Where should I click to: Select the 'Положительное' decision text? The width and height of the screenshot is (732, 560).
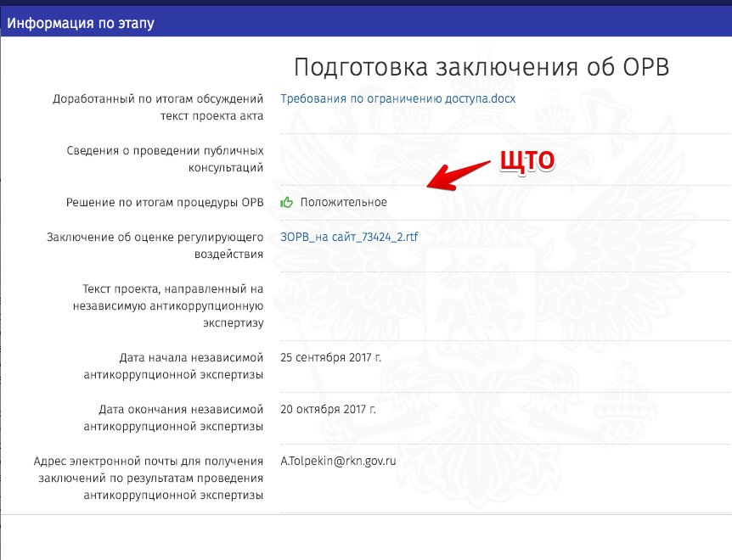344,203
